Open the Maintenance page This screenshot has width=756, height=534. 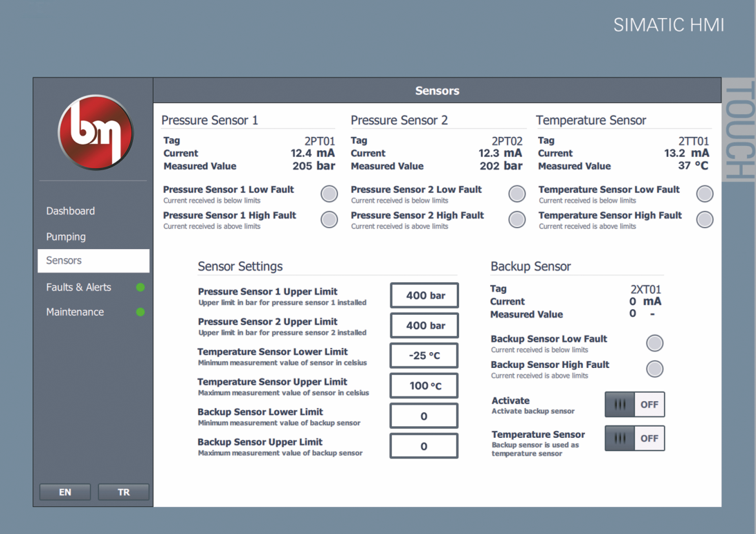(75, 312)
